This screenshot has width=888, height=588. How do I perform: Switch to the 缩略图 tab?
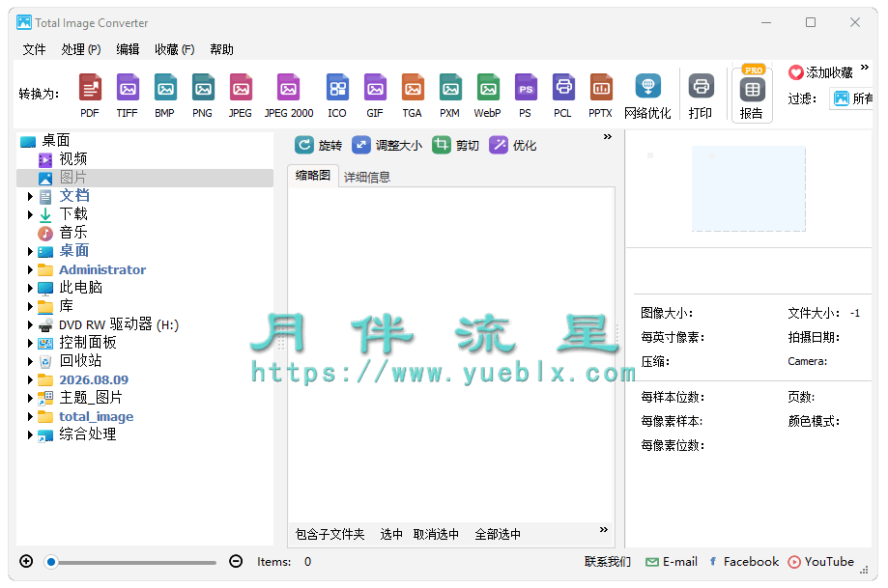[x=313, y=176]
